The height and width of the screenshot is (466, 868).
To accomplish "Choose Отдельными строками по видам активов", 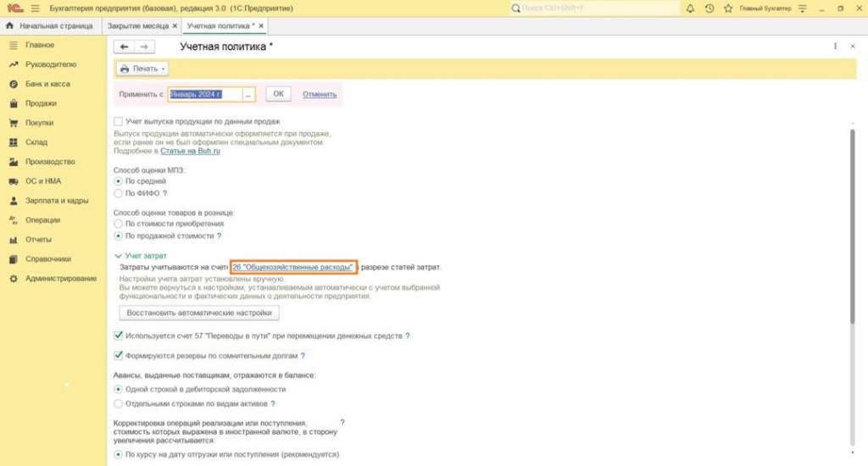I will click(x=118, y=404).
